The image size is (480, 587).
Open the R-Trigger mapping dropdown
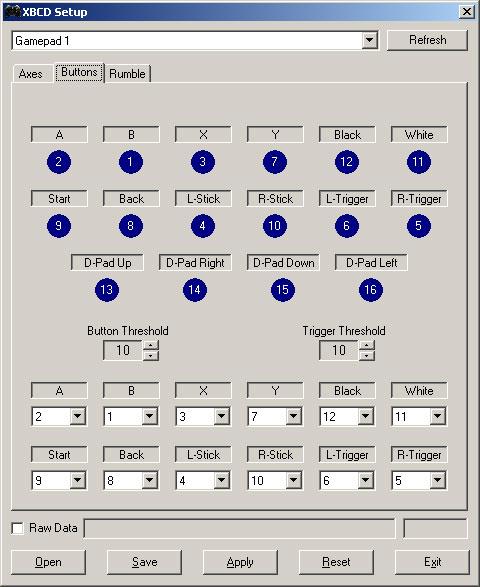click(437, 480)
